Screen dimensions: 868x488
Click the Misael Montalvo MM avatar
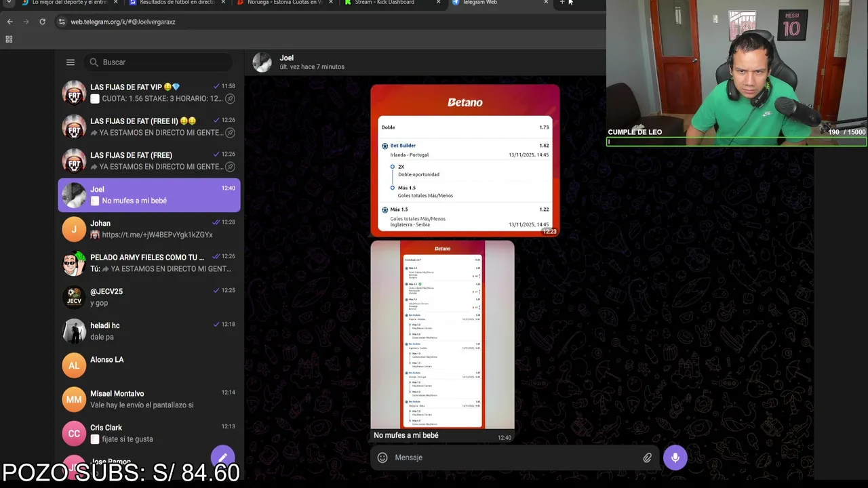click(x=74, y=399)
